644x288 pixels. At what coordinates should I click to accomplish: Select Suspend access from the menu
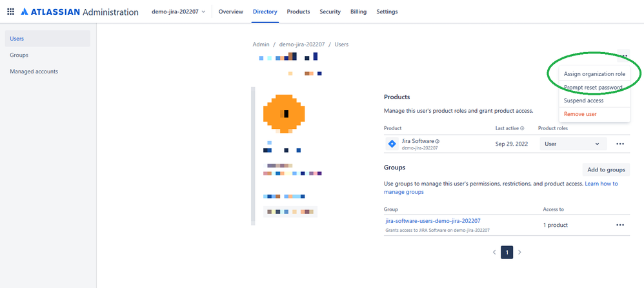click(x=594, y=101)
